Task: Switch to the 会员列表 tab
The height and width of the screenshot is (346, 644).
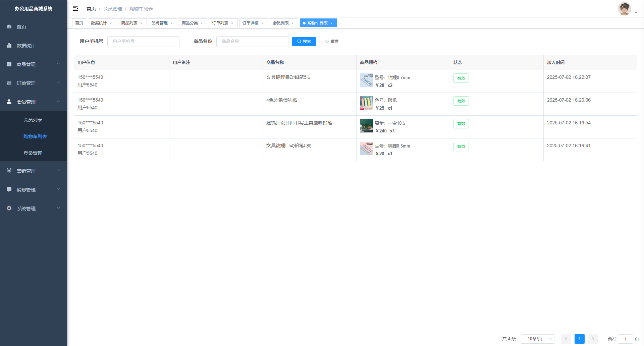Action: coord(281,23)
